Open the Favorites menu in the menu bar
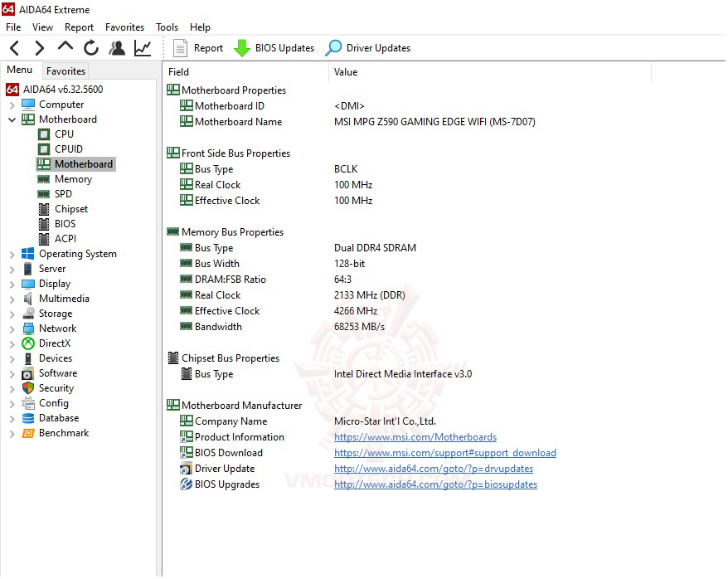The height and width of the screenshot is (579, 728). click(125, 27)
